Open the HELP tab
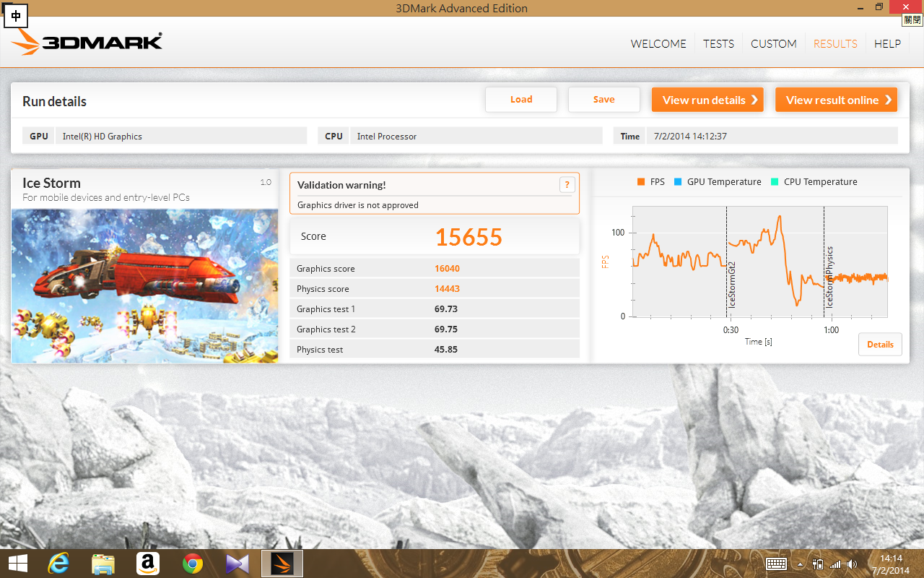This screenshot has width=924, height=578. [887, 43]
